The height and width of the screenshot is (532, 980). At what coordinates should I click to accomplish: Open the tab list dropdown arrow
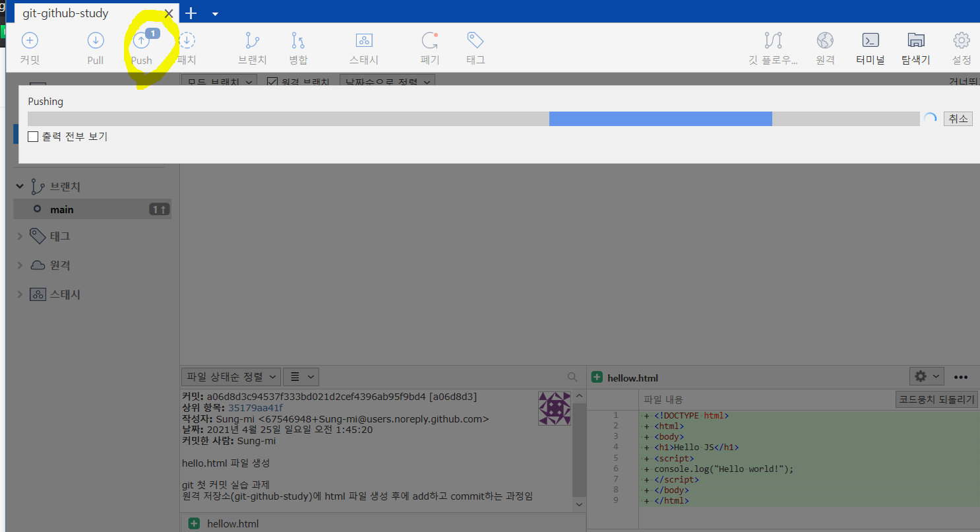click(x=215, y=13)
